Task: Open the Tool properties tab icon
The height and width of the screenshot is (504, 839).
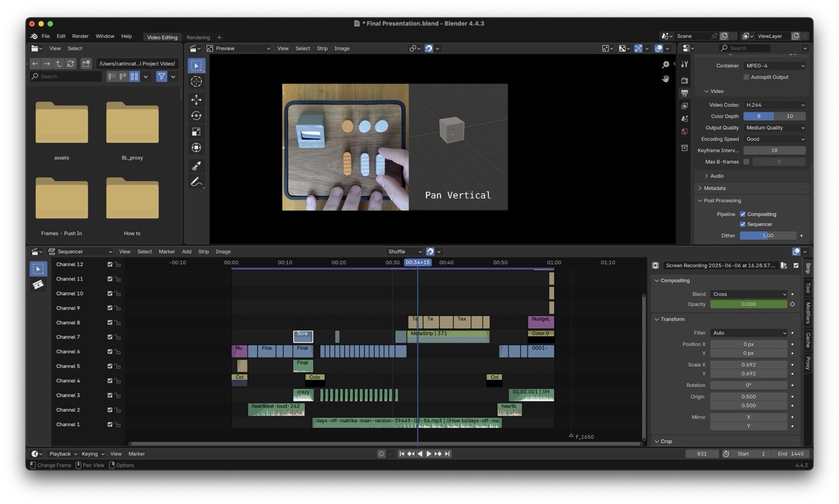Action: pos(684,64)
